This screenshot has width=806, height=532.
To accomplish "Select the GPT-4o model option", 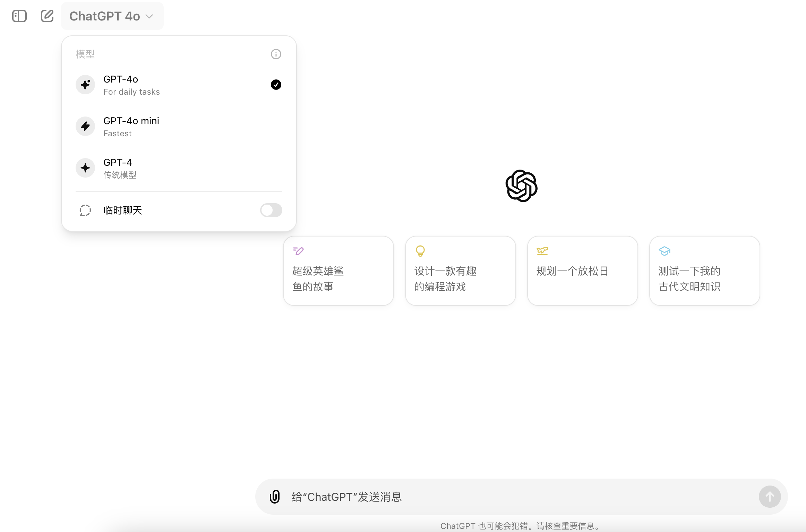I will click(x=179, y=85).
